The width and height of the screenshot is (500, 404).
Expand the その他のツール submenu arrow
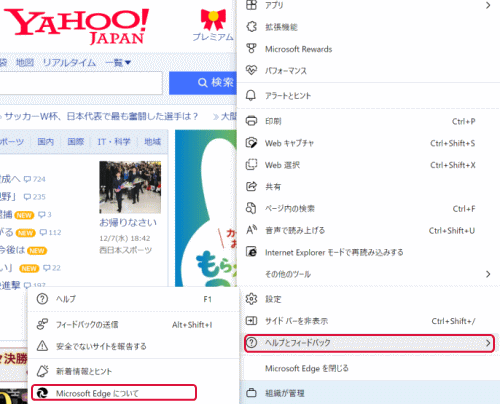488,274
